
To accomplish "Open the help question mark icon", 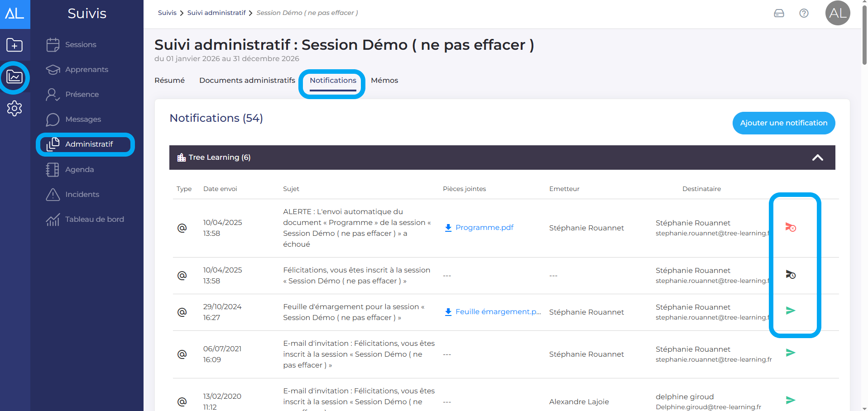I will [x=804, y=13].
